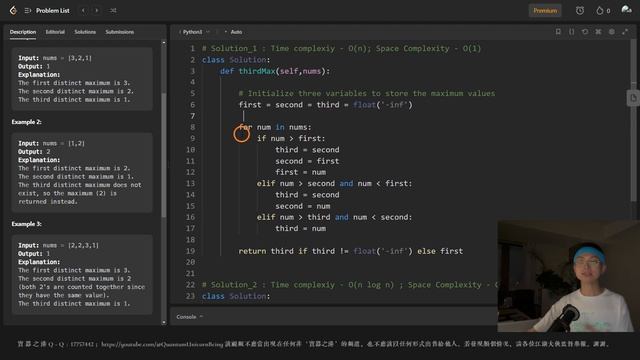Image resolution: width=640 pixels, height=360 pixels.
Task: Click the 'first = second = third' assignment line
Action: tap(325, 105)
